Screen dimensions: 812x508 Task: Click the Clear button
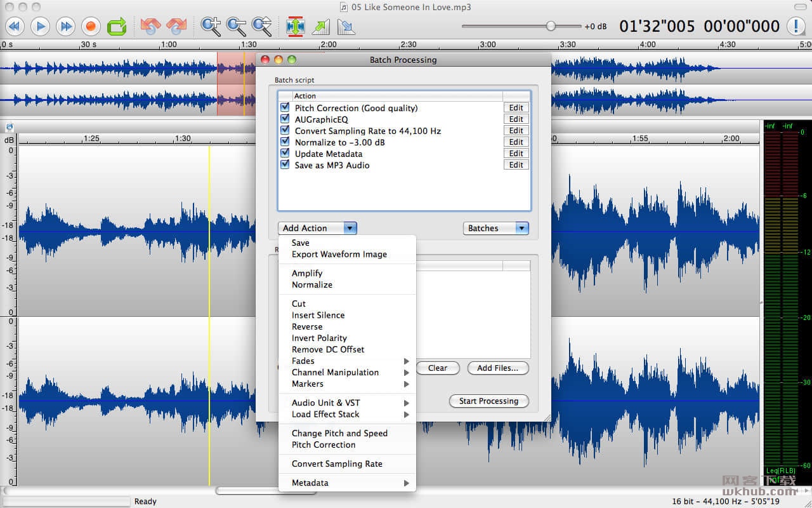tap(438, 368)
